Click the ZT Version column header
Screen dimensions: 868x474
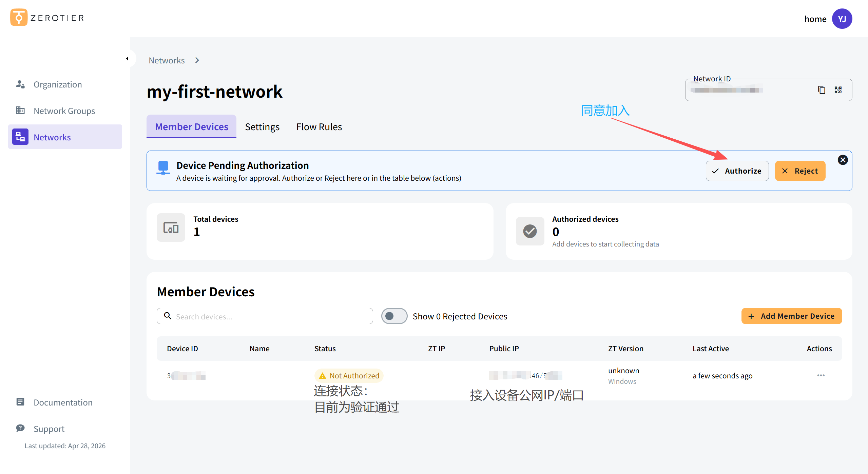coord(625,349)
